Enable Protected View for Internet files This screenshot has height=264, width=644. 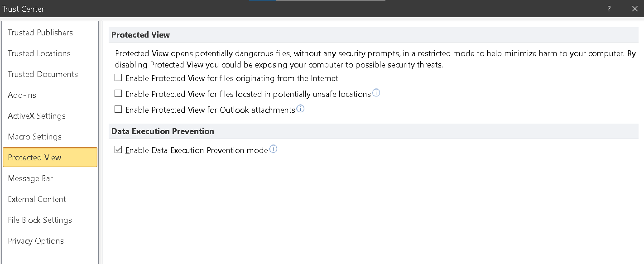click(118, 78)
